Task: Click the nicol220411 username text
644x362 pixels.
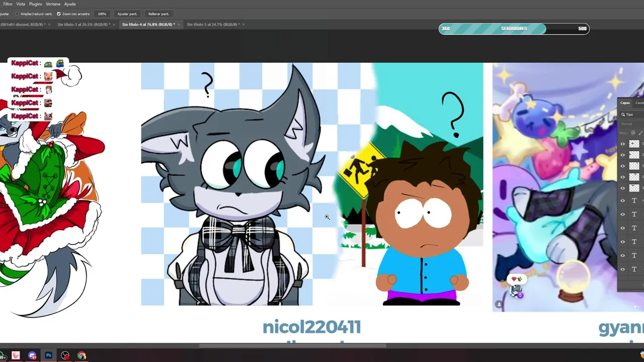Action: click(x=311, y=327)
